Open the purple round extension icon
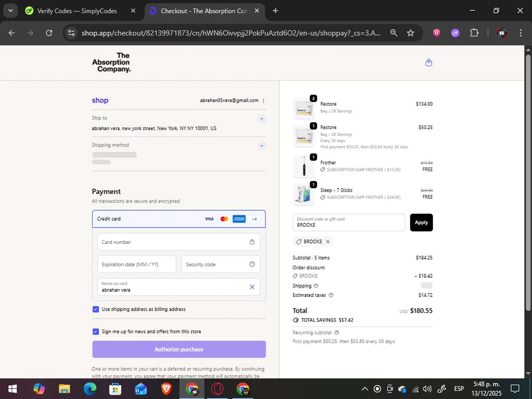 [455, 33]
